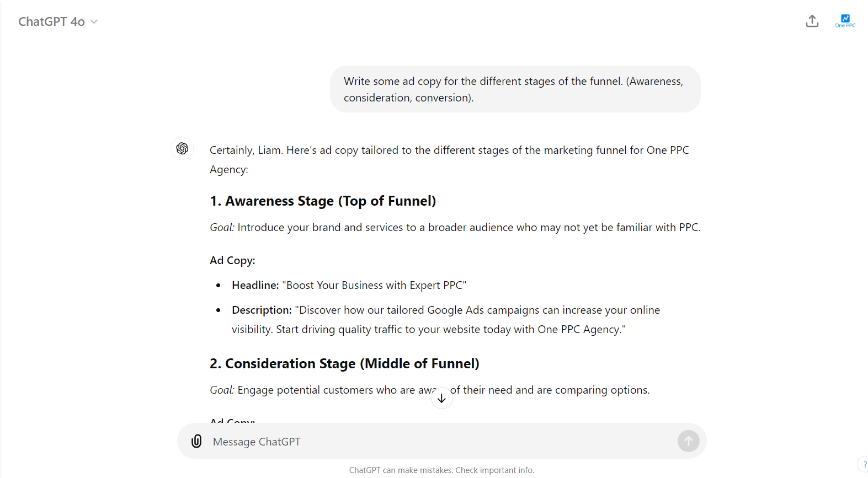Open the One PPC profile avatar
The height and width of the screenshot is (478, 868).
point(845,21)
